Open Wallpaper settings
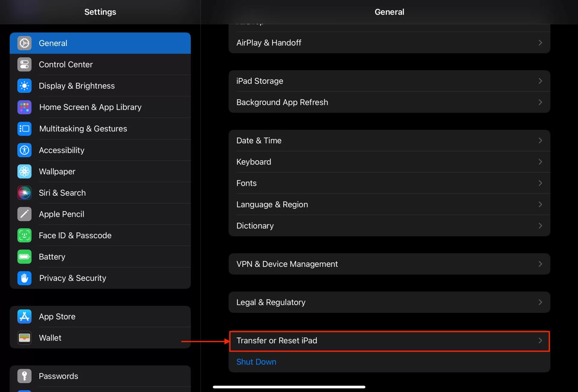 (100, 171)
